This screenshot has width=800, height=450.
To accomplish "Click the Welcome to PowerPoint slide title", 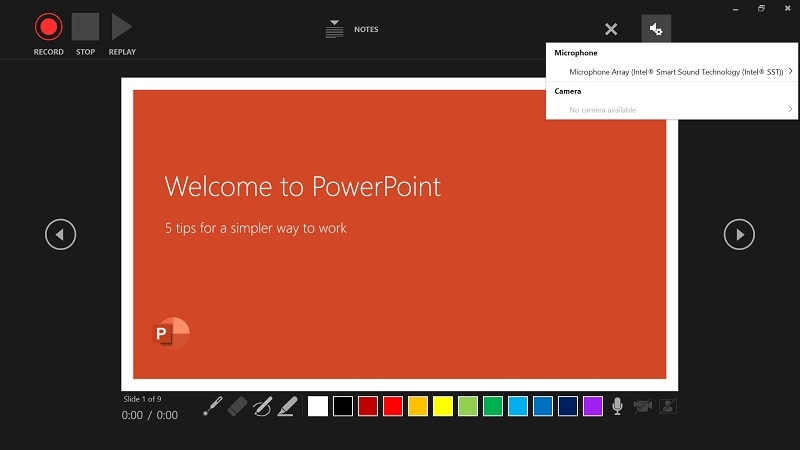I will click(303, 186).
